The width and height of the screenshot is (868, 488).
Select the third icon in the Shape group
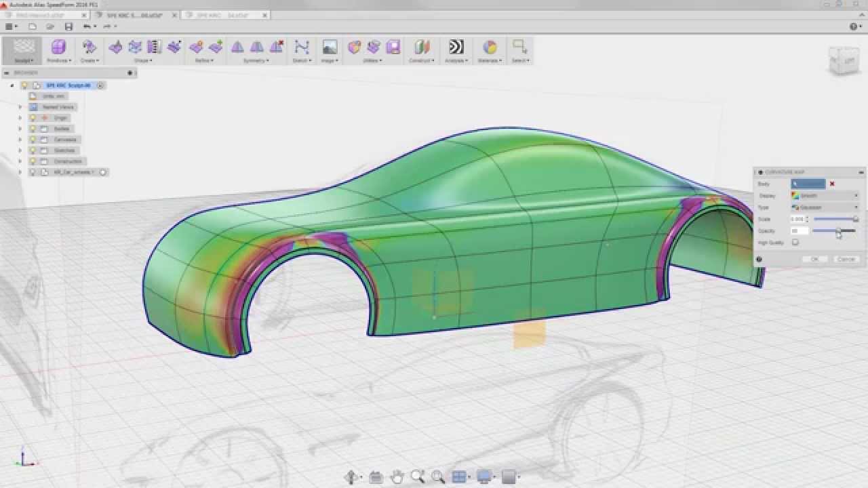click(x=155, y=47)
